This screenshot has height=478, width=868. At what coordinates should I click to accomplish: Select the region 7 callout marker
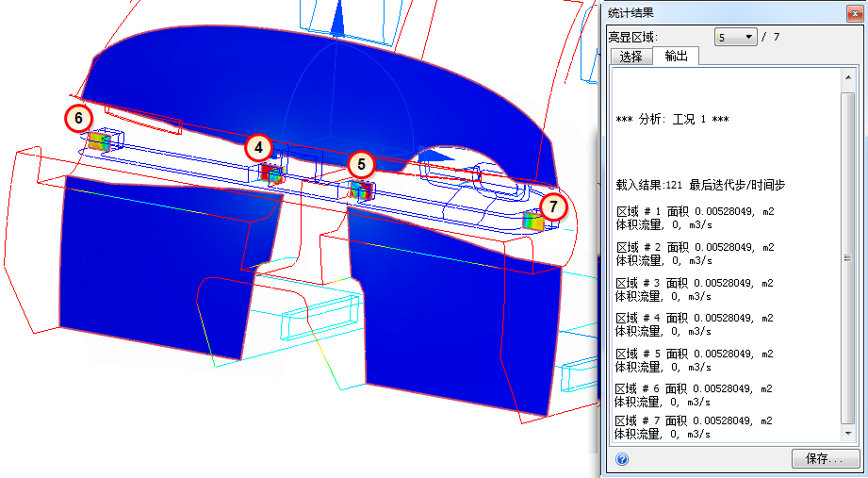[x=553, y=207]
